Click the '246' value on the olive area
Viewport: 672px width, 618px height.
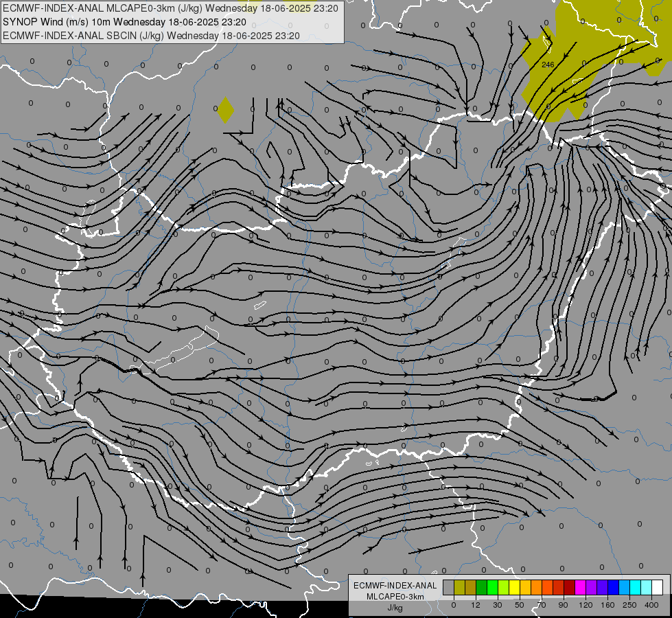pos(548,65)
